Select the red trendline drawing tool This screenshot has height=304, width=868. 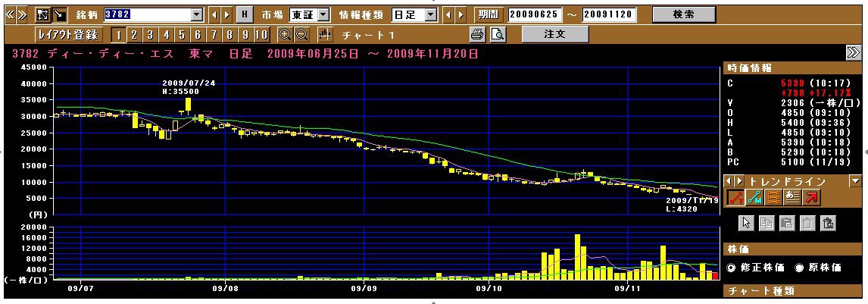pyautogui.click(x=734, y=198)
